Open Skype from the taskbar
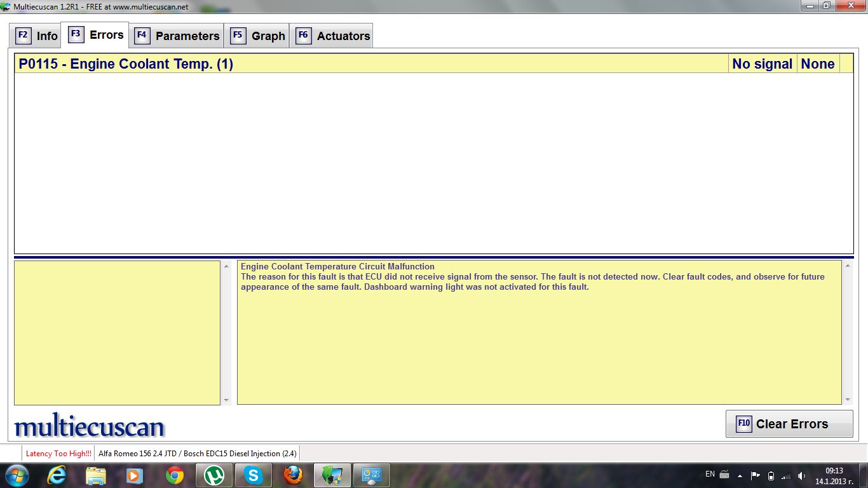Viewport: 868px width, 488px height. (x=254, y=475)
